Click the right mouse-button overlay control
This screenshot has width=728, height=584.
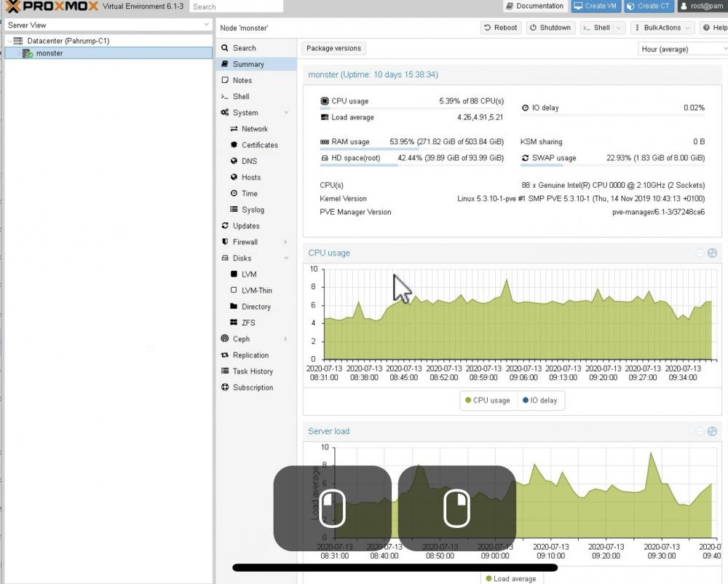[457, 508]
